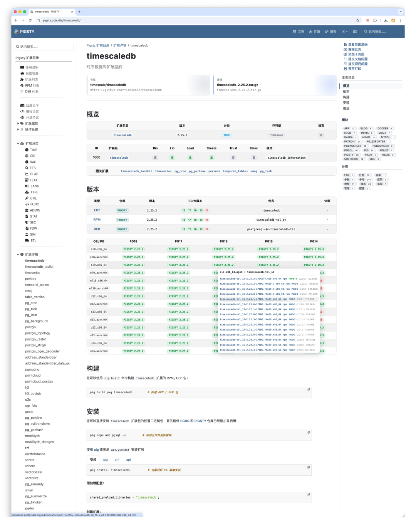Open the language selector in the header
416x532 pixels.
tap(355, 32)
